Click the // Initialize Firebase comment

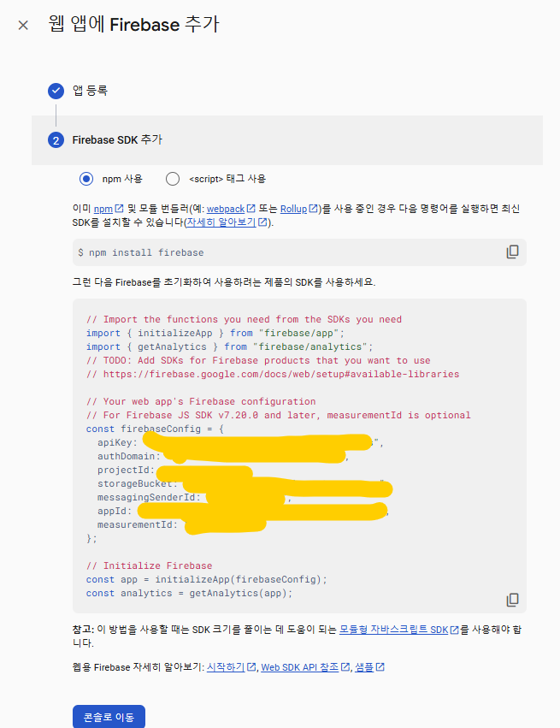tap(150, 566)
